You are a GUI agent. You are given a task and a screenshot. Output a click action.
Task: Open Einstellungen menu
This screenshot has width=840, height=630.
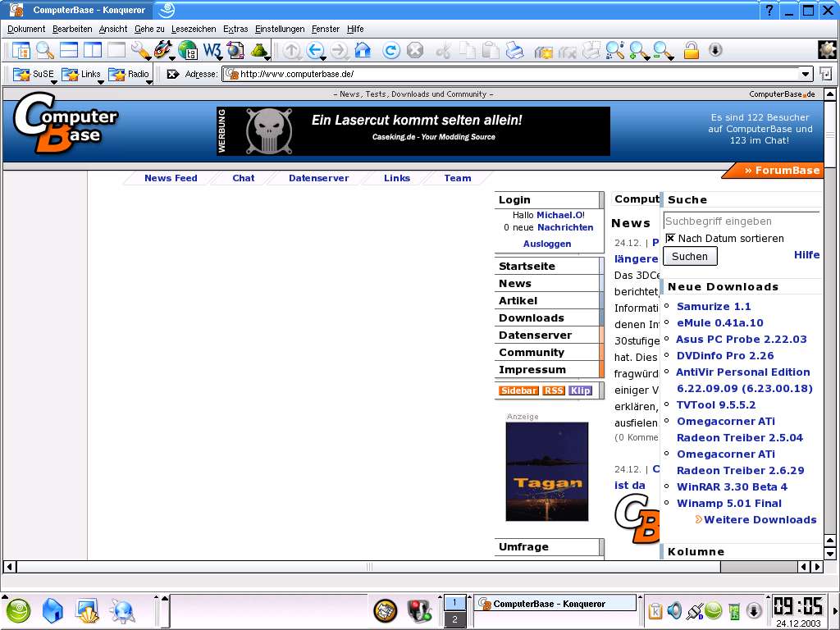pyautogui.click(x=280, y=29)
